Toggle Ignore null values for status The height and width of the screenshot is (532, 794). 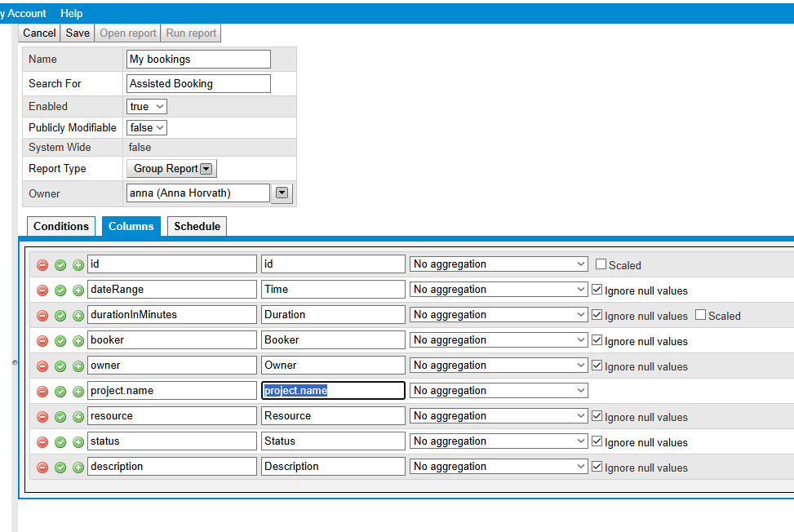[x=597, y=441]
